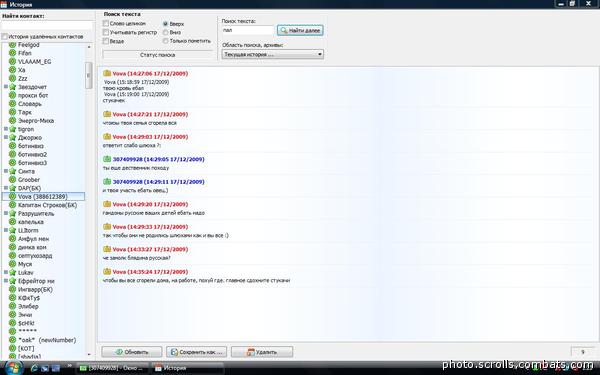Click message icon of 307409928 14:29:05 entry
600x375 pixels.
click(107, 159)
